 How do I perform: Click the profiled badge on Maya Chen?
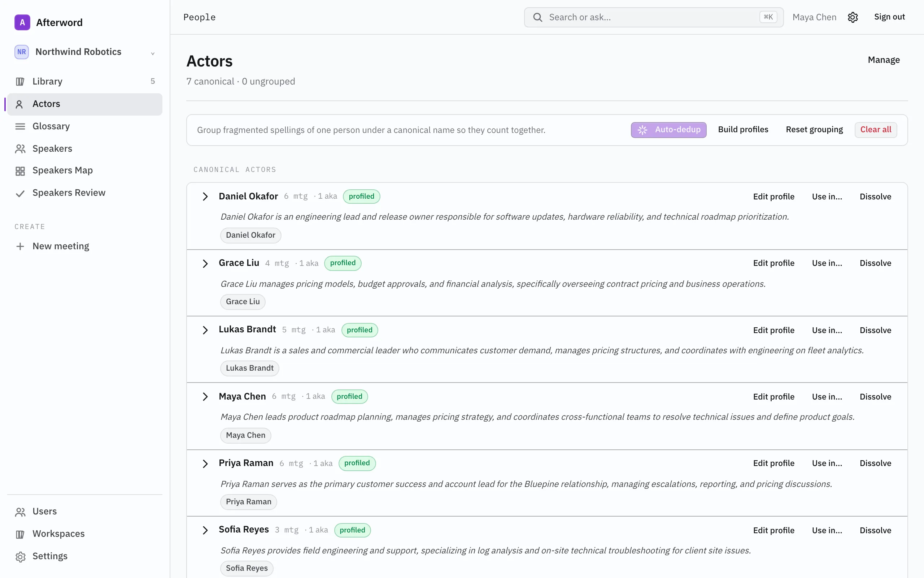coord(349,396)
